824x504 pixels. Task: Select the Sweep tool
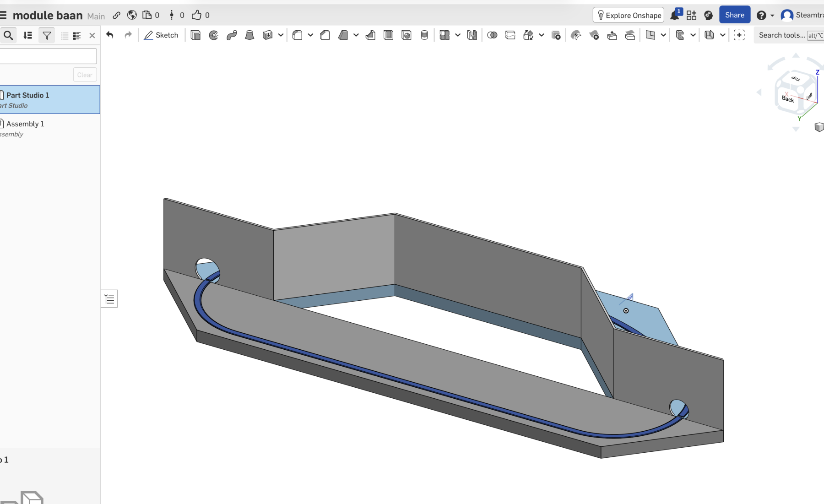click(x=232, y=35)
